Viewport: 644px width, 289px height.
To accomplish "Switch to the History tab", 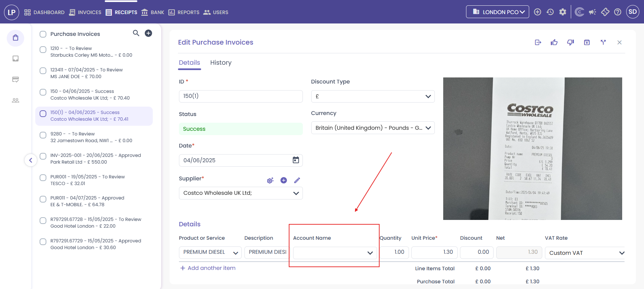I will pyautogui.click(x=221, y=63).
